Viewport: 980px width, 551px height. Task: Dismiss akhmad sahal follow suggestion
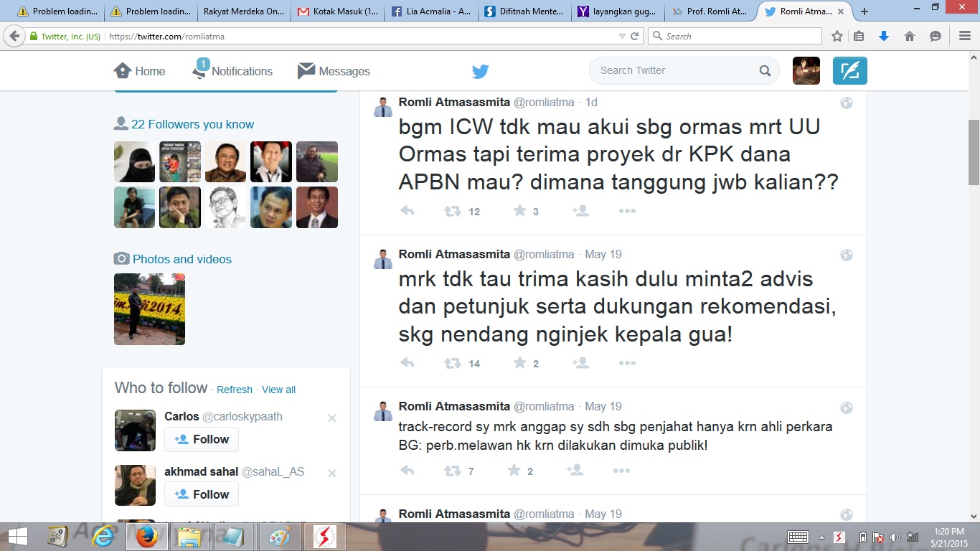332,473
